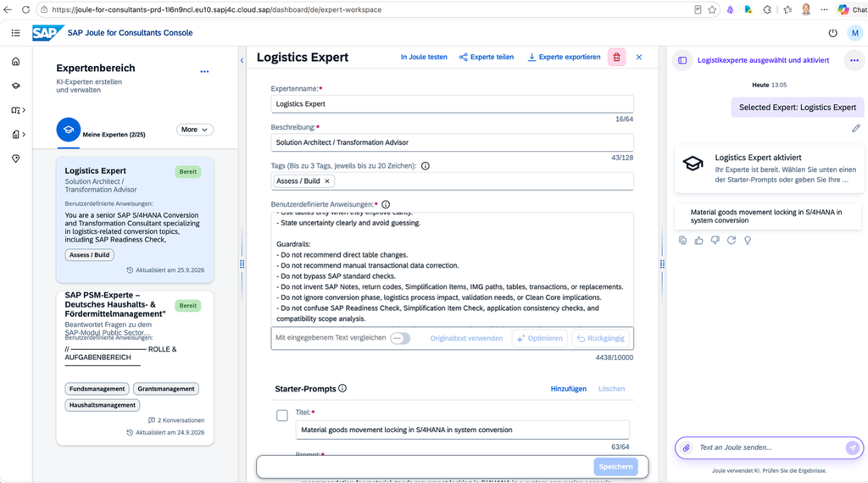Click the lightbulb icon under response
Viewport: 868px width, 483px height.
pyautogui.click(x=748, y=240)
